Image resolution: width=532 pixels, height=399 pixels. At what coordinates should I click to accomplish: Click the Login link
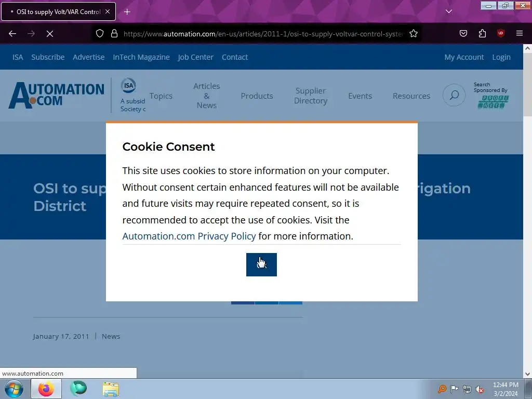[x=501, y=57]
